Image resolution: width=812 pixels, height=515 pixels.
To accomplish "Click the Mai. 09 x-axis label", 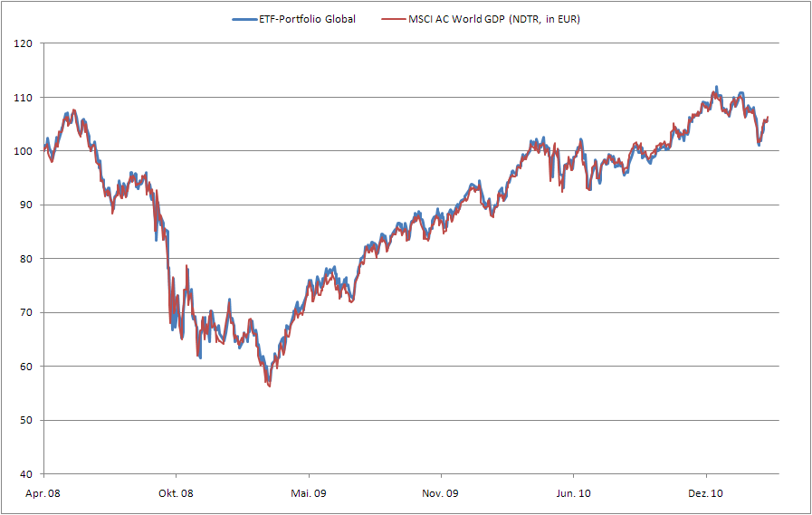I will [x=308, y=493].
